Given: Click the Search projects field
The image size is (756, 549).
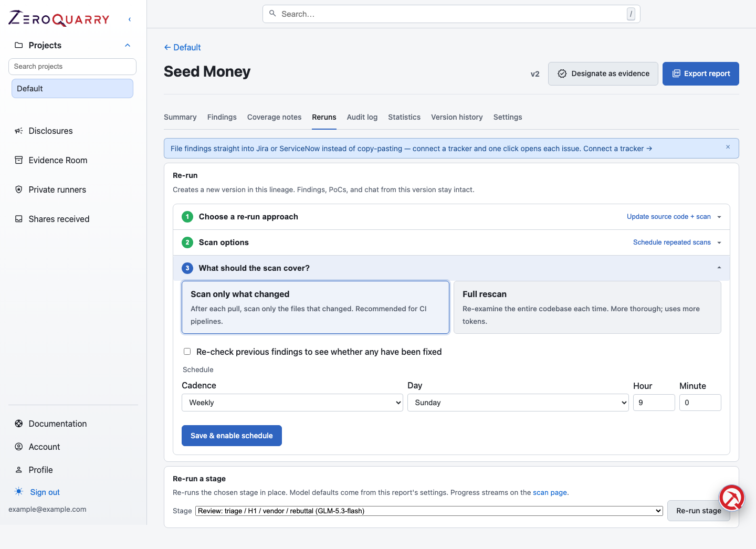Looking at the screenshot, I should (72, 67).
